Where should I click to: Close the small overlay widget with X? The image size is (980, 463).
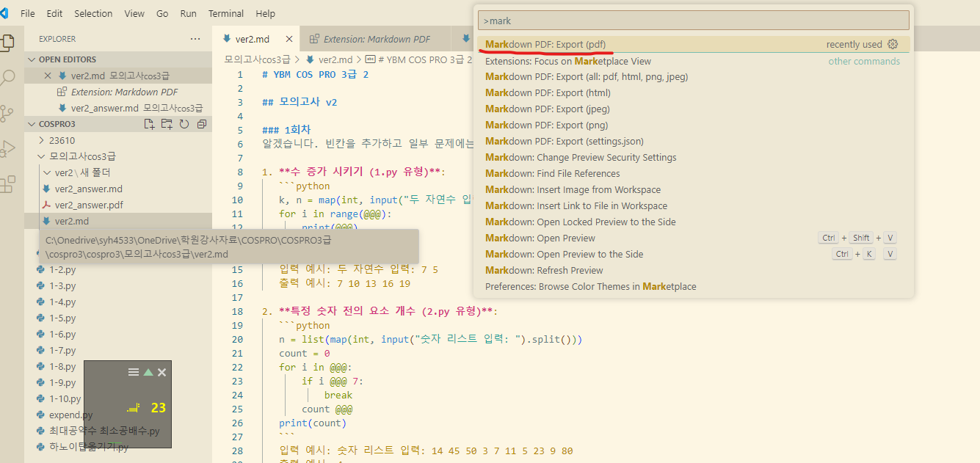(x=162, y=372)
